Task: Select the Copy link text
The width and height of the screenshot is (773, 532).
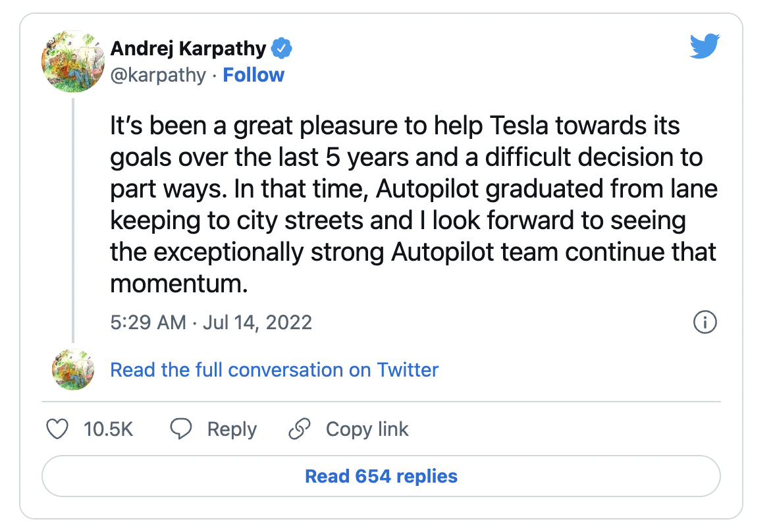Action: (367, 430)
